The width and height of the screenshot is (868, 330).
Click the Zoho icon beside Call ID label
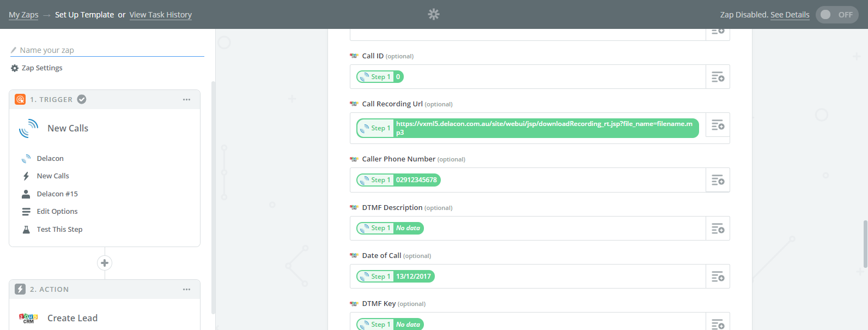point(354,56)
